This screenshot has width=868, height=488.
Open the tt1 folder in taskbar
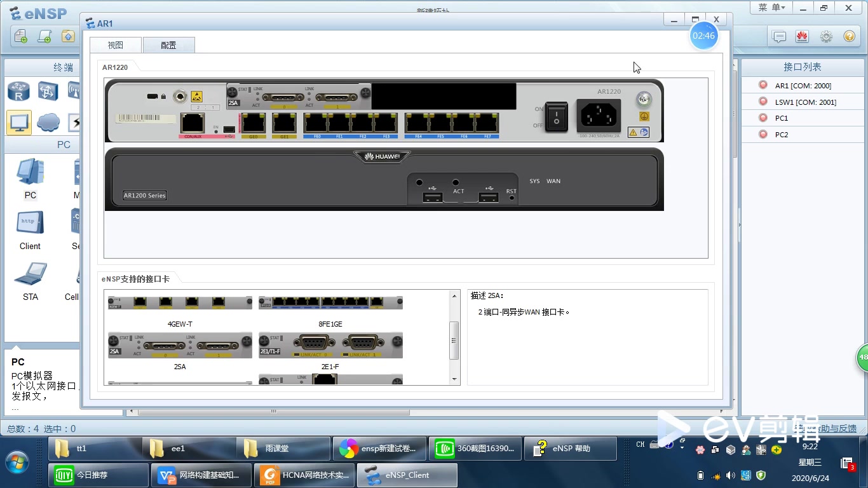[x=96, y=449]
